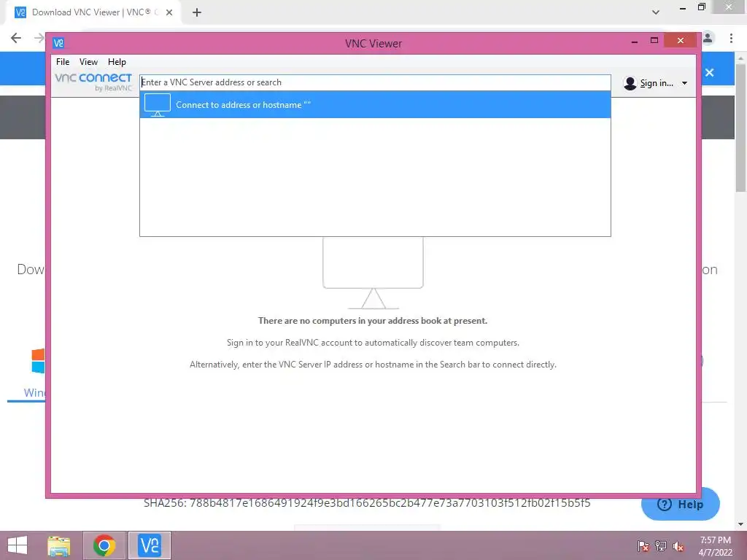Switch to Chrome in the taskbar
Viewport: 747px width, 560px height.
click(x=104, y=545)
